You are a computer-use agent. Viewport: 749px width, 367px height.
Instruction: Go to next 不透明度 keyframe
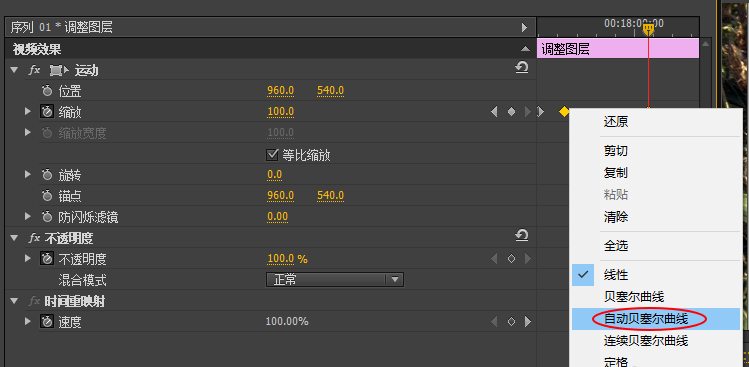point(528,259)
